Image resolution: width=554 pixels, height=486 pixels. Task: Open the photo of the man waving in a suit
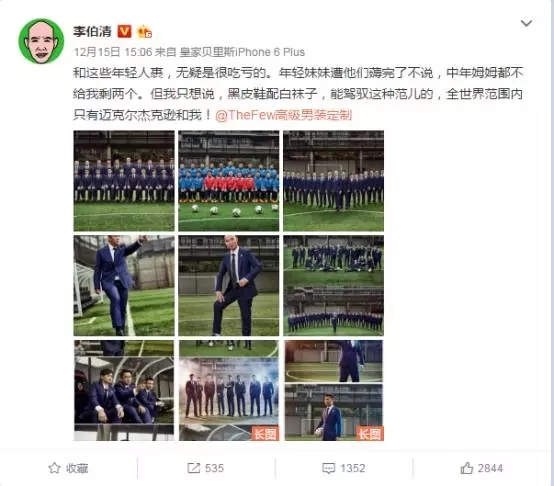pyautogui.click(x=124, y=285)
